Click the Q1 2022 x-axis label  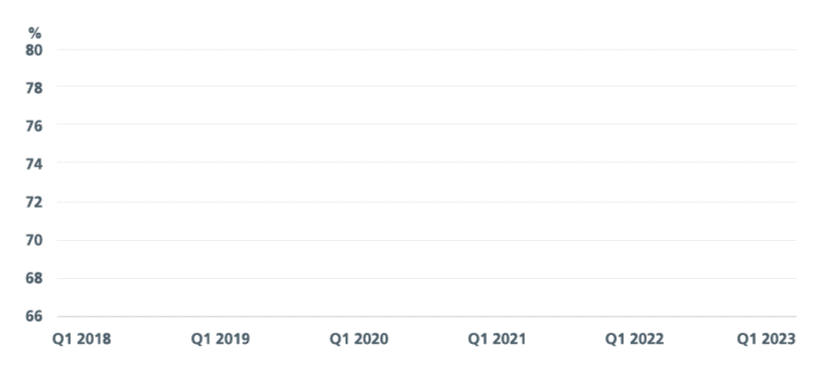point(634,339)
